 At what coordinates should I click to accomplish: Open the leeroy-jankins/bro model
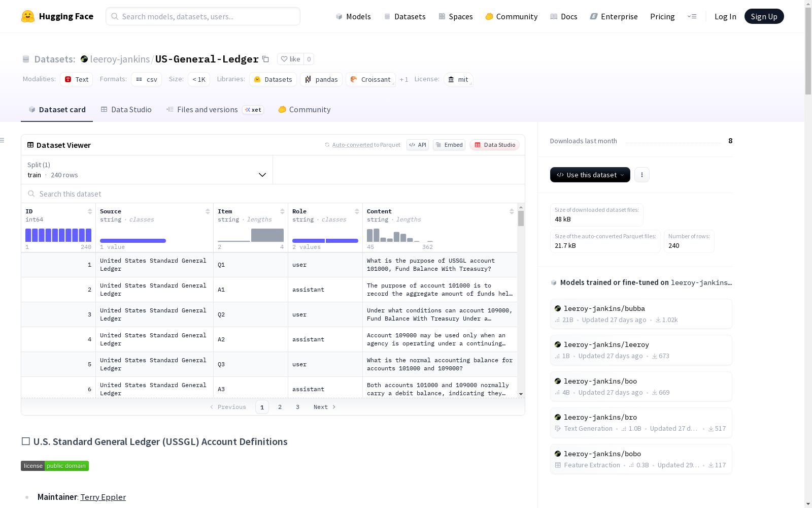click(641, 423)
